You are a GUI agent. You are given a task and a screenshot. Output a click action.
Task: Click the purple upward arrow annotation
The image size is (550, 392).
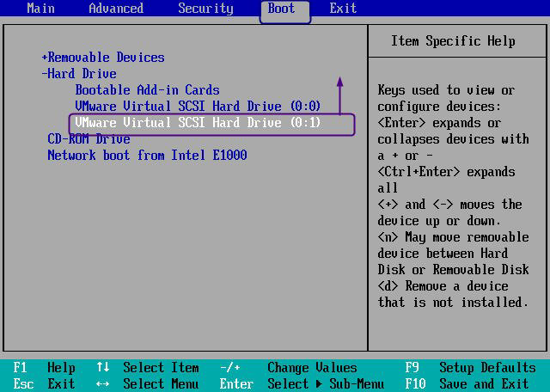click(x=339, y=95)
